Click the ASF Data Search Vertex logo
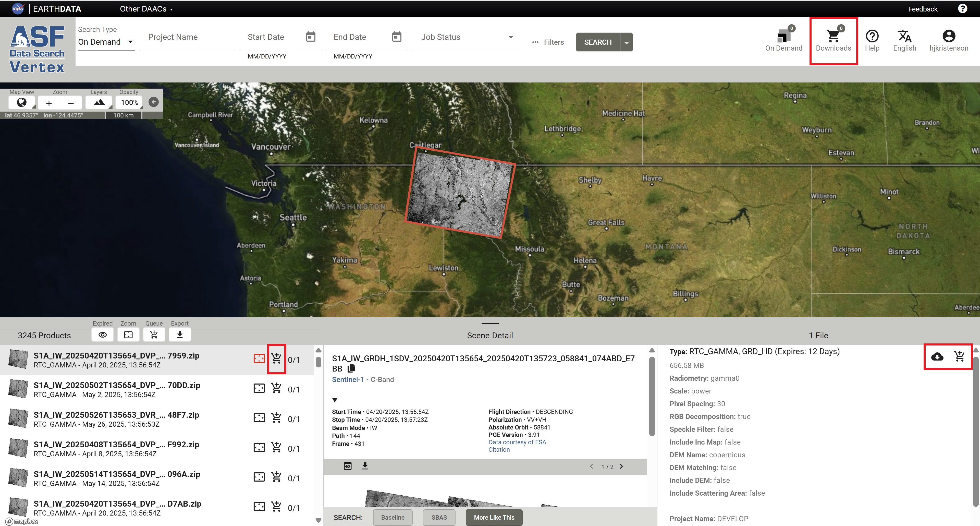 point(37,49)
